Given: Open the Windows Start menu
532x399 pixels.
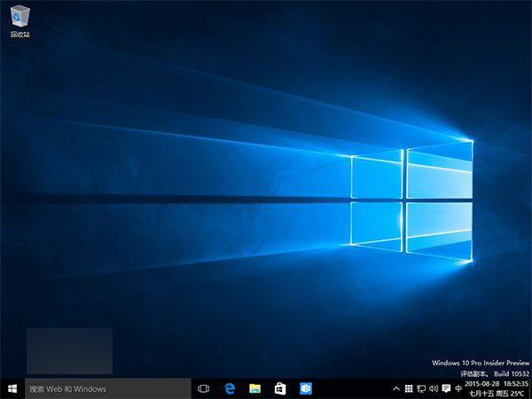Looking at the screenshot, I should tap(12, 388).
